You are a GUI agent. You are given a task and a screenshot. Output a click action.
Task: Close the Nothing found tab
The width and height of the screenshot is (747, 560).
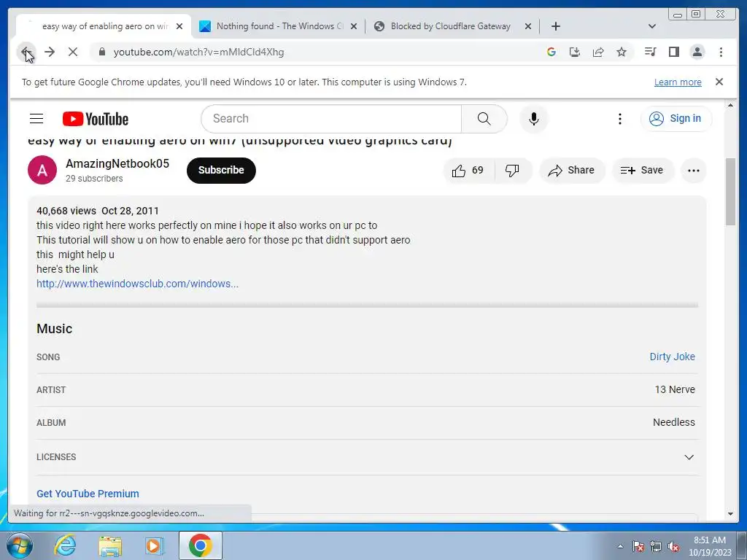pyautogui.click(x=354, y=26)
